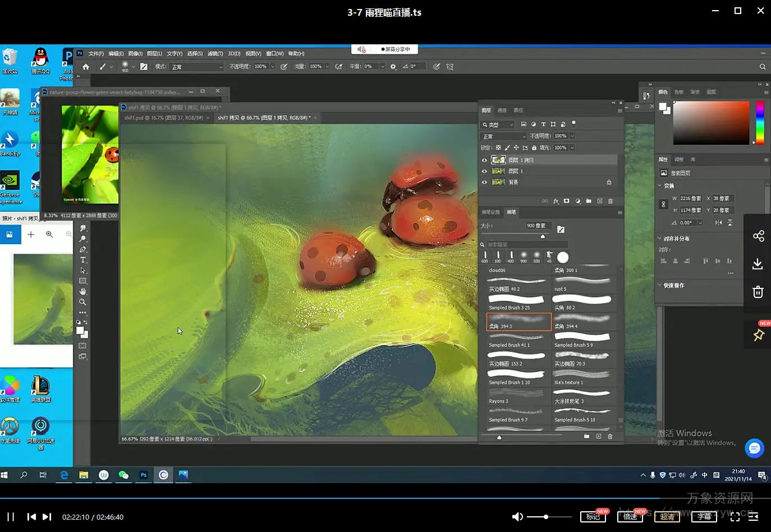The width and height of the screenshot is (771, 532).
Task: Open the brush 模式 blend mode dropdown
Action: [196, 67]
